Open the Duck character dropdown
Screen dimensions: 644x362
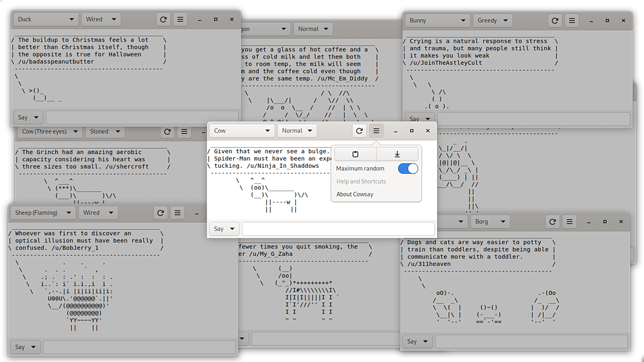[x=45, y=19]
